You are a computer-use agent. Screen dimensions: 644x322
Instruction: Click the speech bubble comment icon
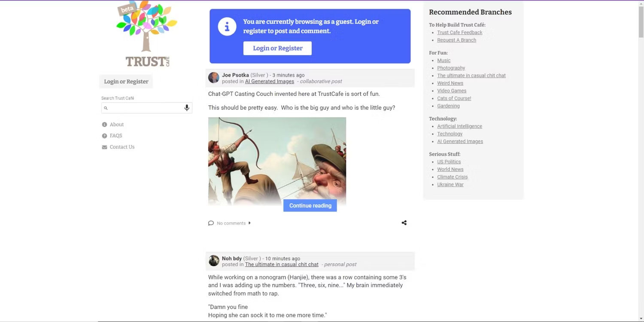(x=211, y=223)
